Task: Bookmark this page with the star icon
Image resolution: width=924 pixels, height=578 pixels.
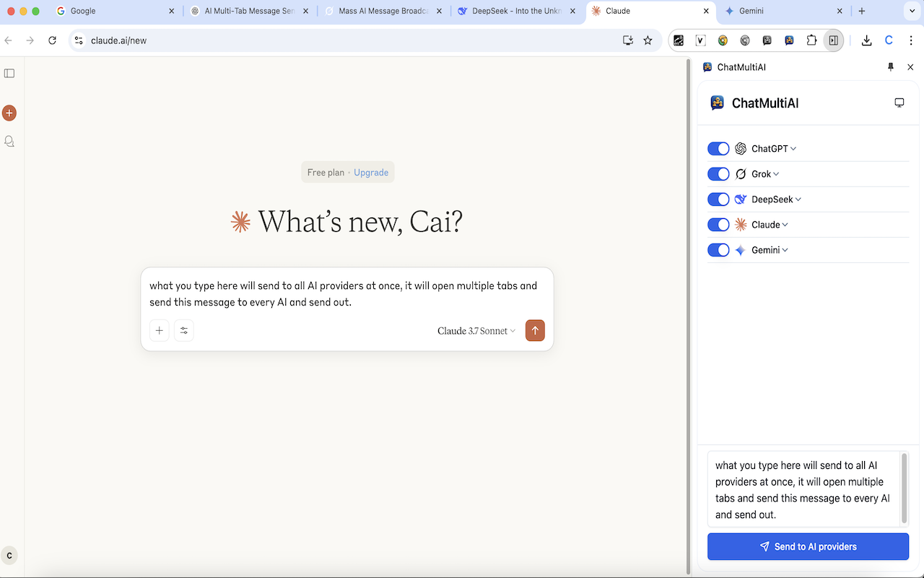Action: point(648,40)
